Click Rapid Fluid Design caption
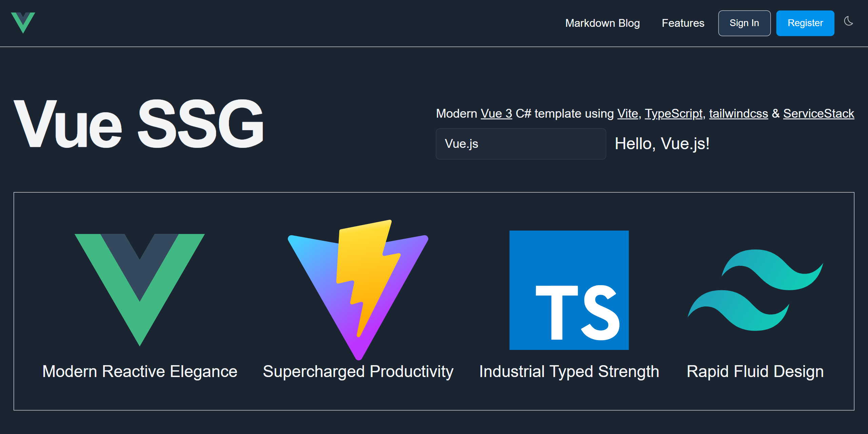The width and height of the screenshot is (868, 434). [x=755, y=372]
